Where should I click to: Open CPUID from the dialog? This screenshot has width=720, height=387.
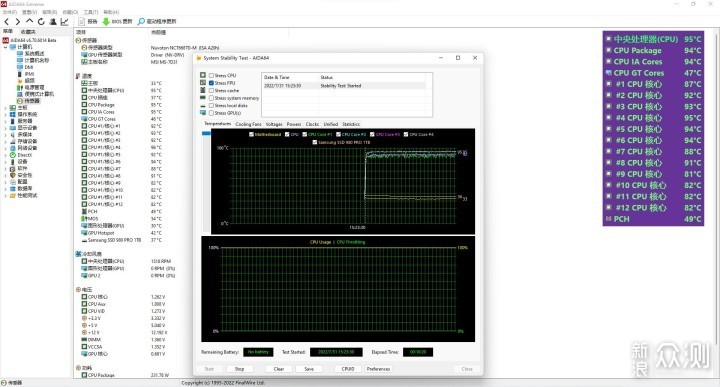point(348,369)
